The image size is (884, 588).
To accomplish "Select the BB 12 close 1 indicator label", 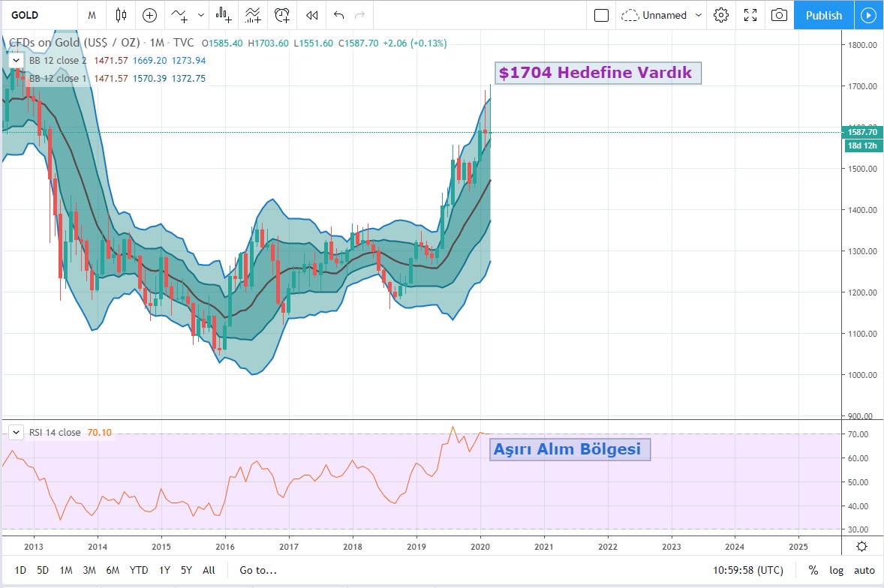I will click(58, 78).
